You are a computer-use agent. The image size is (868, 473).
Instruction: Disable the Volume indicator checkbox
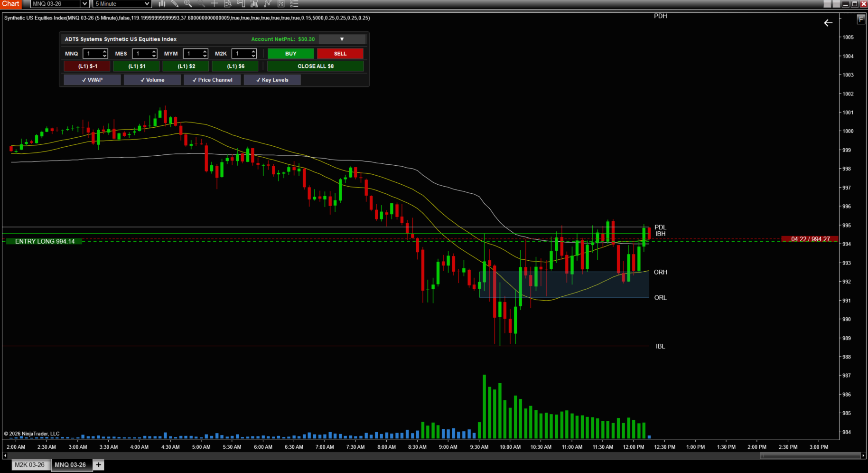[152, 80]
